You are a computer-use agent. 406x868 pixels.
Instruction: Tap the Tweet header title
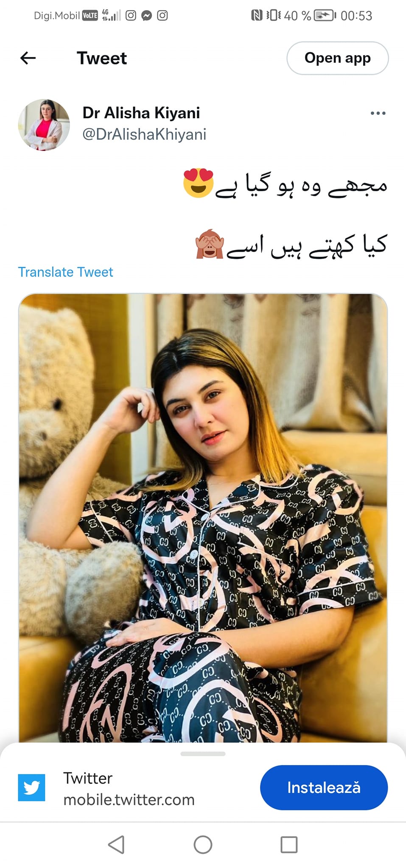click(102, 58)
